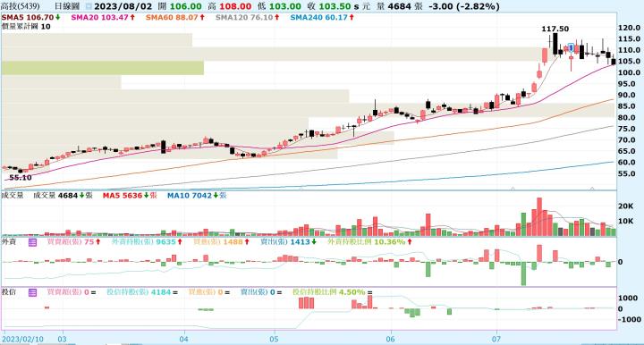This screenshot has width=644, height=345.
Task: Click the small square icon beside 2023/08/02
Action: tap(89, 6)
